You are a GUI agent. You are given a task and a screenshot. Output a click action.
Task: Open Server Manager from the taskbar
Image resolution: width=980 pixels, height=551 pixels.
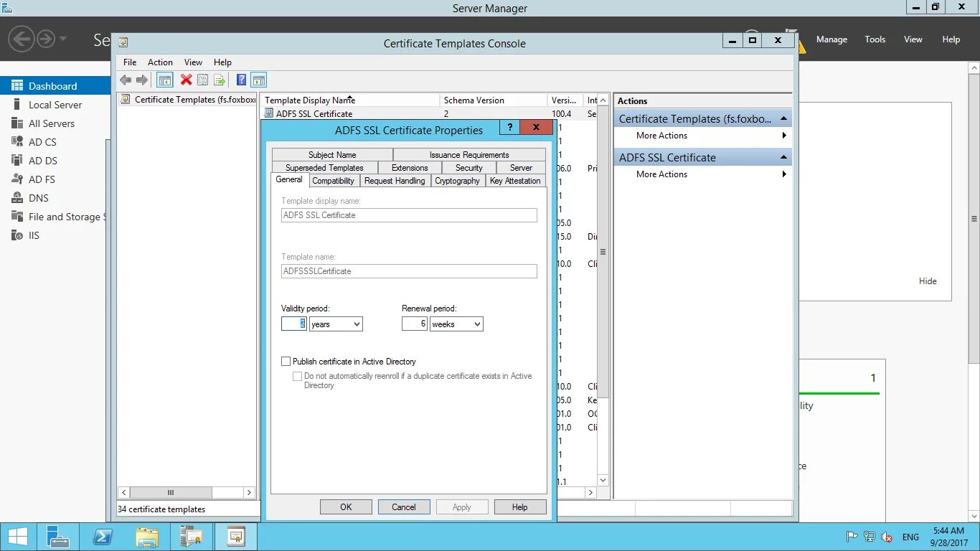[x=57, y=537]
